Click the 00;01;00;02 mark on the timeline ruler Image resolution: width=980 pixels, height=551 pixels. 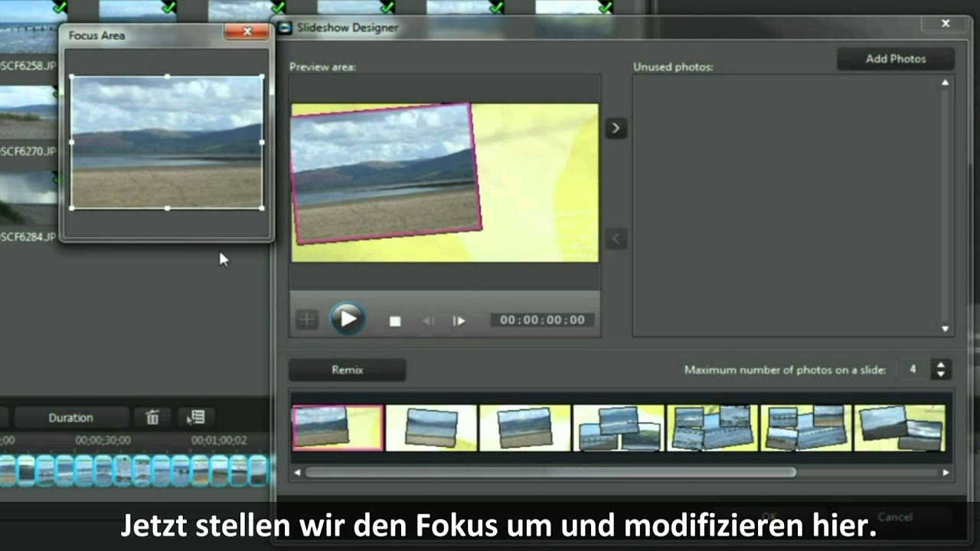(219, 441)
